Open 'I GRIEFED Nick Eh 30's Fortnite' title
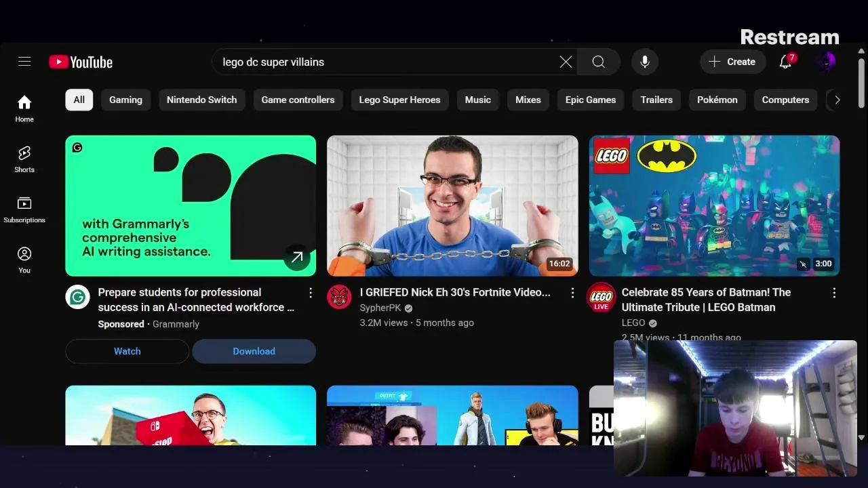The height and width of the screenshot is (488, 868). coord(455,292)
